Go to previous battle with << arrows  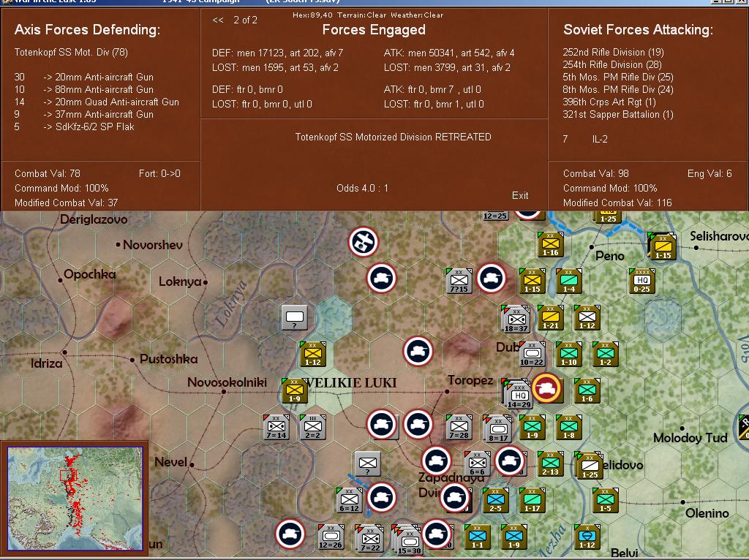pyautogui.click(x=218, y=20)
